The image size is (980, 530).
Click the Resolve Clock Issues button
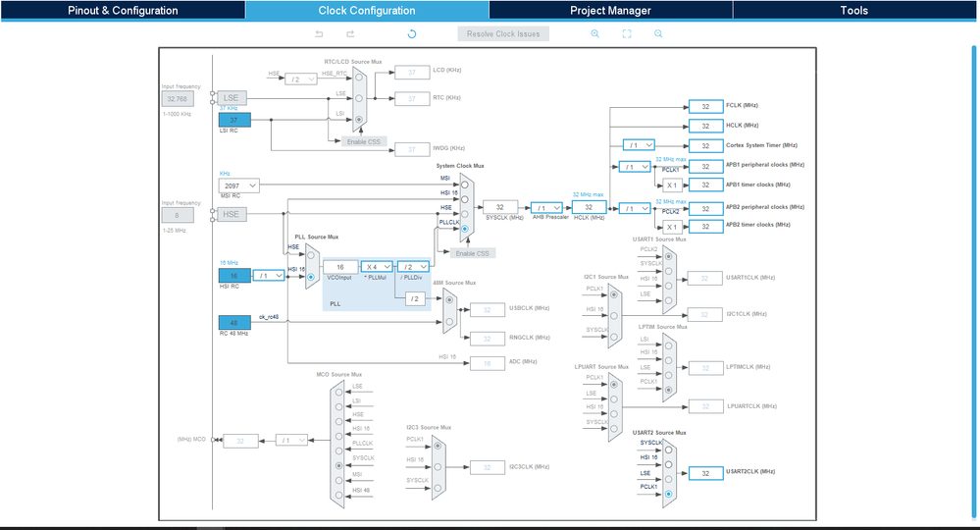(503, 33)
